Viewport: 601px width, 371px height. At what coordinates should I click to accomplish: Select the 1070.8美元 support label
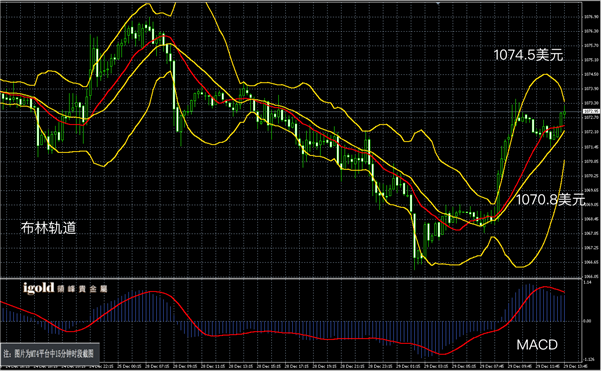551,200
